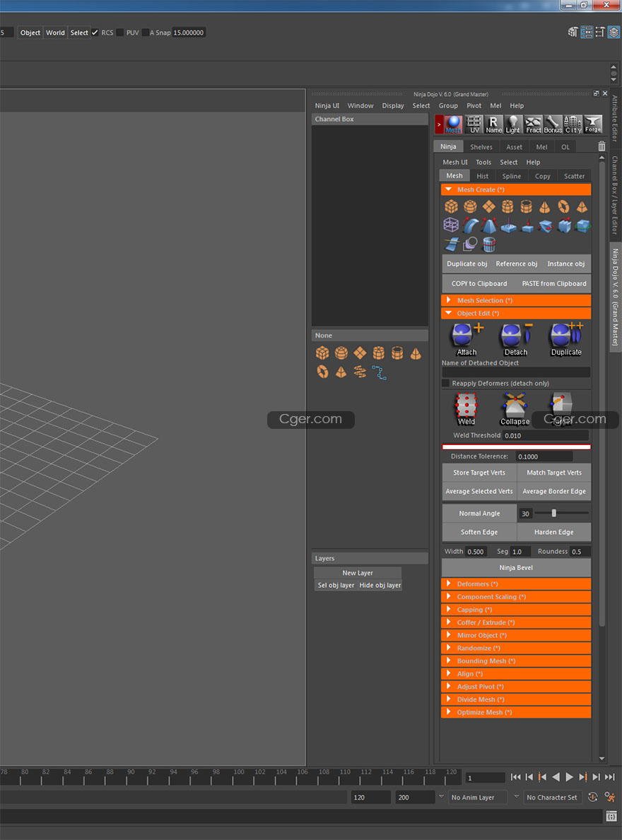Click the Collapse icon
The height and width of the screenshot is (840, 622).
tap(515, 409)
